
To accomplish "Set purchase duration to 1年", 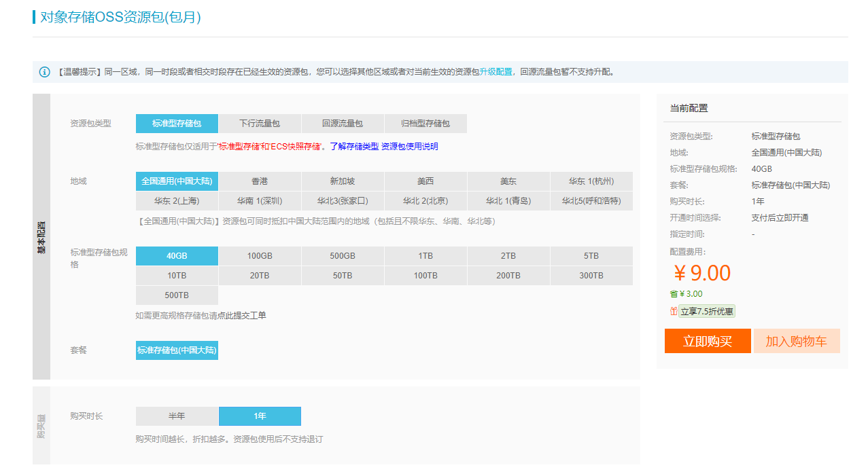I will 260,416.
